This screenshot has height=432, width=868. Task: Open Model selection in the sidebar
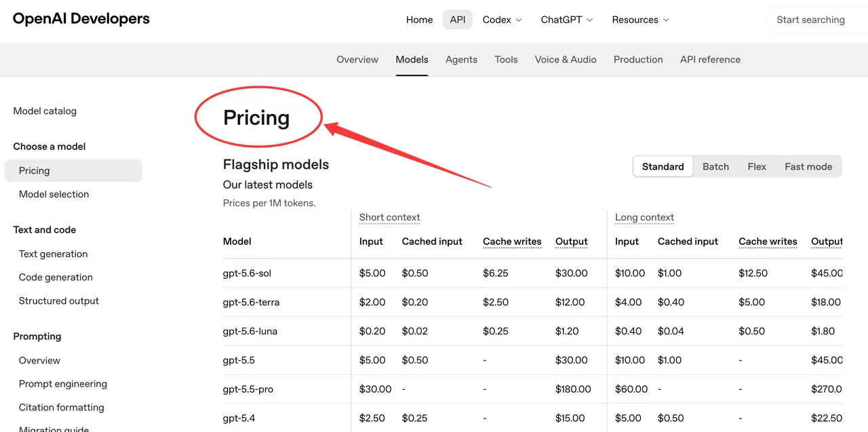pos(54,195)
